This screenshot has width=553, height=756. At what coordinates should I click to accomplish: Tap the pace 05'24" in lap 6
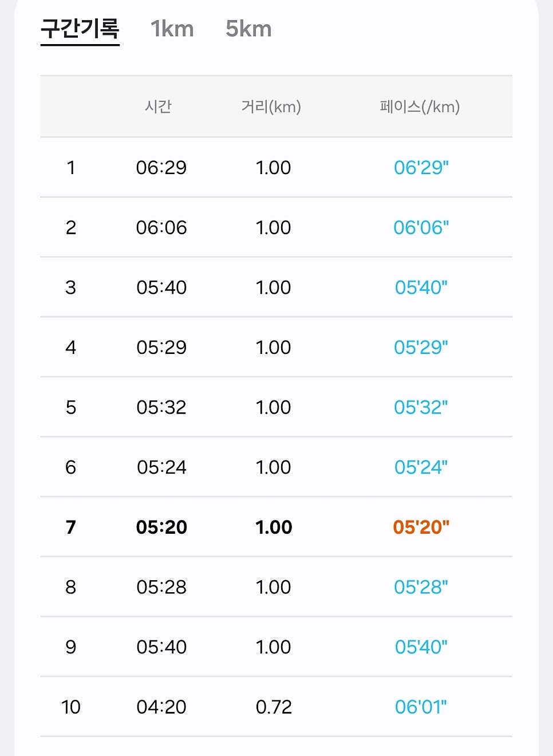coord(421,467)
